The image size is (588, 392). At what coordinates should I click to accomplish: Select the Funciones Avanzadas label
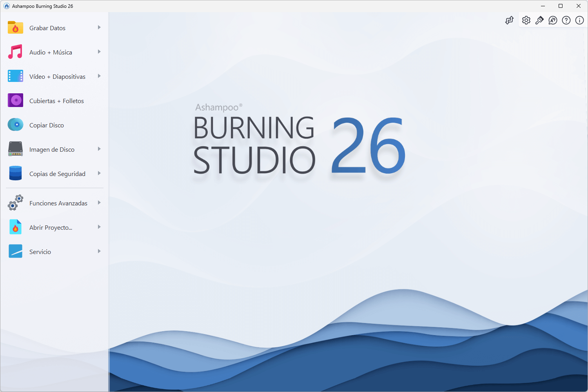[58, 203]
